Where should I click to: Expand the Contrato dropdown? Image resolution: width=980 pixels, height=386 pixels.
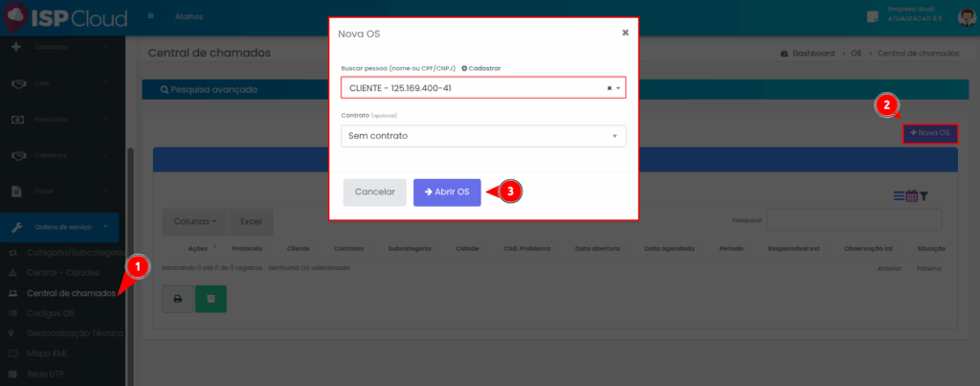click(x=483, y=136)
